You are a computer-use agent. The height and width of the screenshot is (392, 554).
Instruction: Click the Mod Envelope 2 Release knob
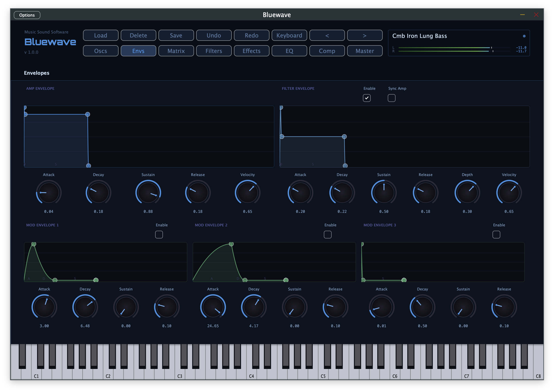(335, 307)
